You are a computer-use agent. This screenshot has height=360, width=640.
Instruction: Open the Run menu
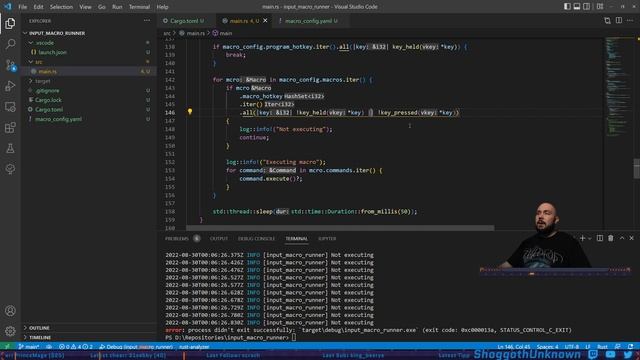pyautogui.click(x=117, y=7)
